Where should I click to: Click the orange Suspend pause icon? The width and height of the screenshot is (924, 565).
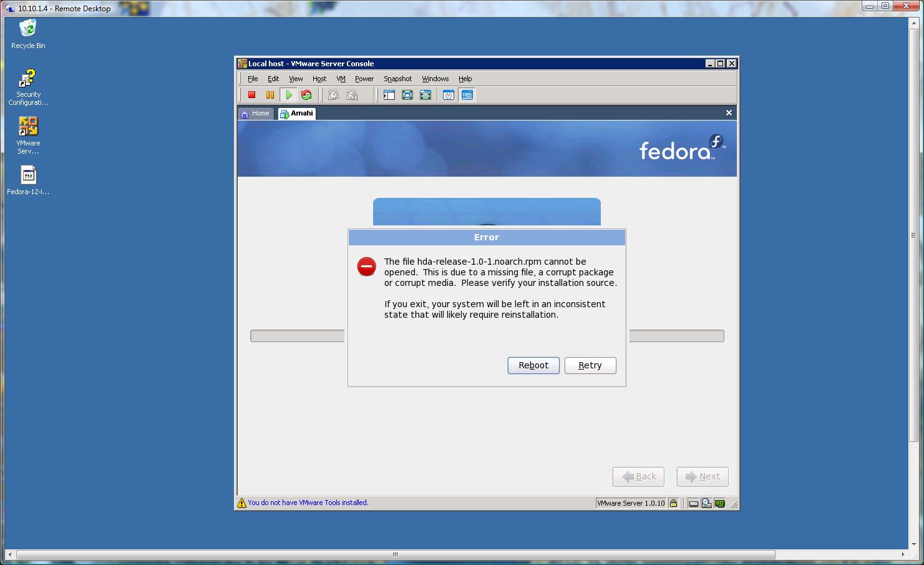[270, 95]
